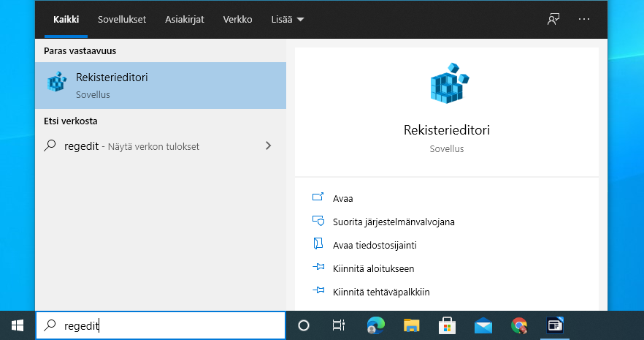The height and width of the screenshot is (340, 644).
Task: Expand the regedit web result chevron
Action: coord(268,146)
